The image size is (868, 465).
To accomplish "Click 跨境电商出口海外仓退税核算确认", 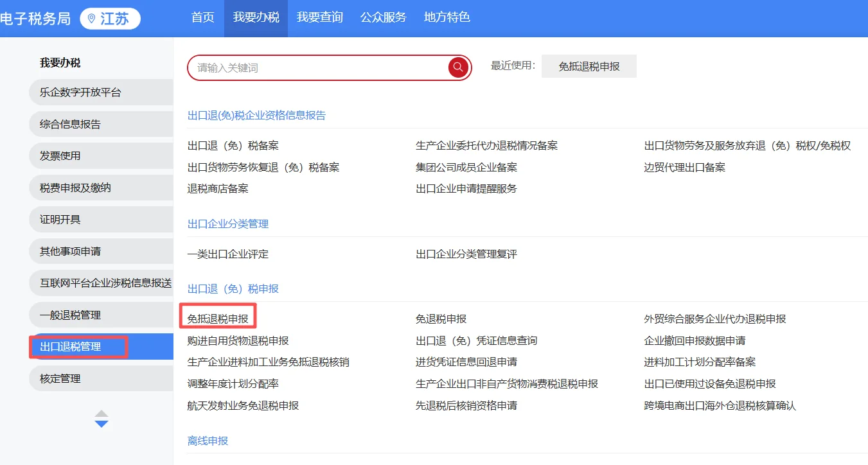I will (x=721, y=405).
